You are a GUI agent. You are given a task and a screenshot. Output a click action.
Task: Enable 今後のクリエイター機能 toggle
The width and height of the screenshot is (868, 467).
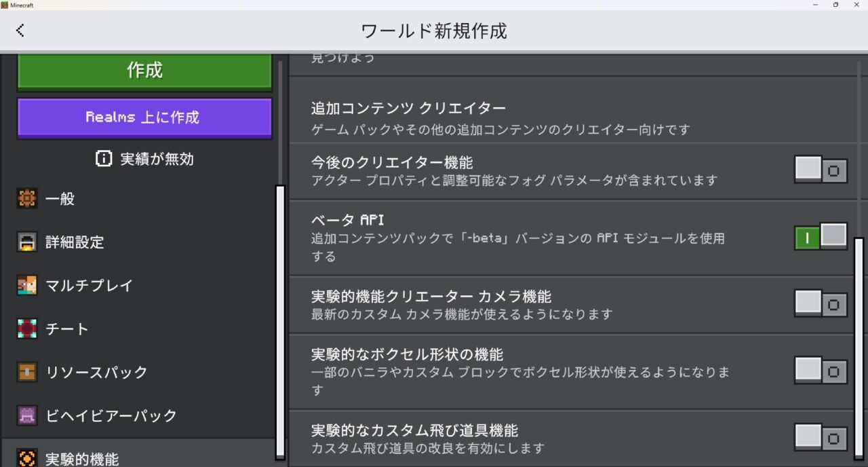click(x=821, y=170)
